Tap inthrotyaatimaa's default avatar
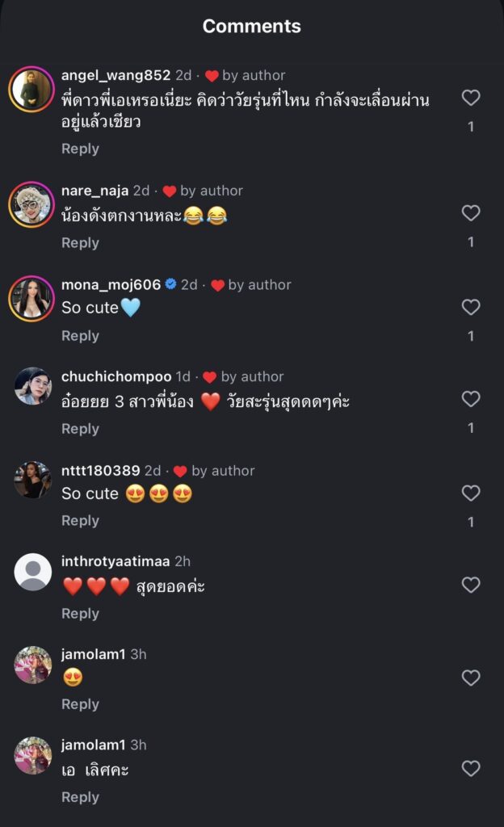Screen dimensions: 504x827 32,572
